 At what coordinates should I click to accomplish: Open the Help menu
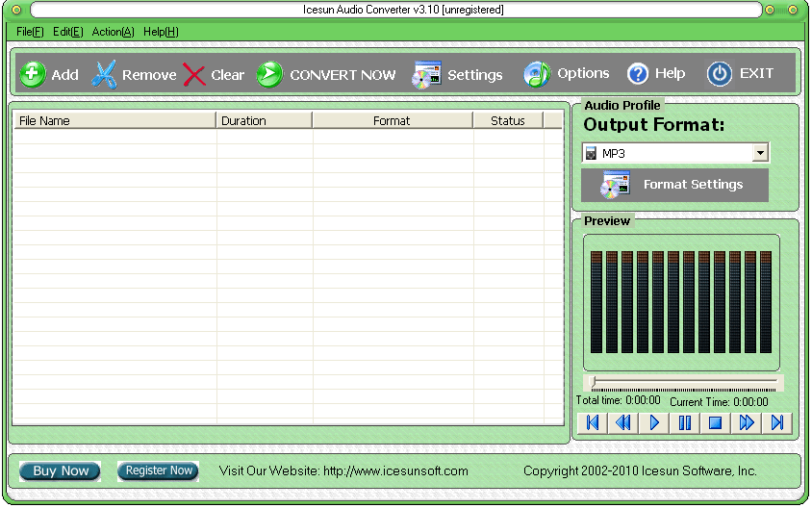click(x=161, y=32)
